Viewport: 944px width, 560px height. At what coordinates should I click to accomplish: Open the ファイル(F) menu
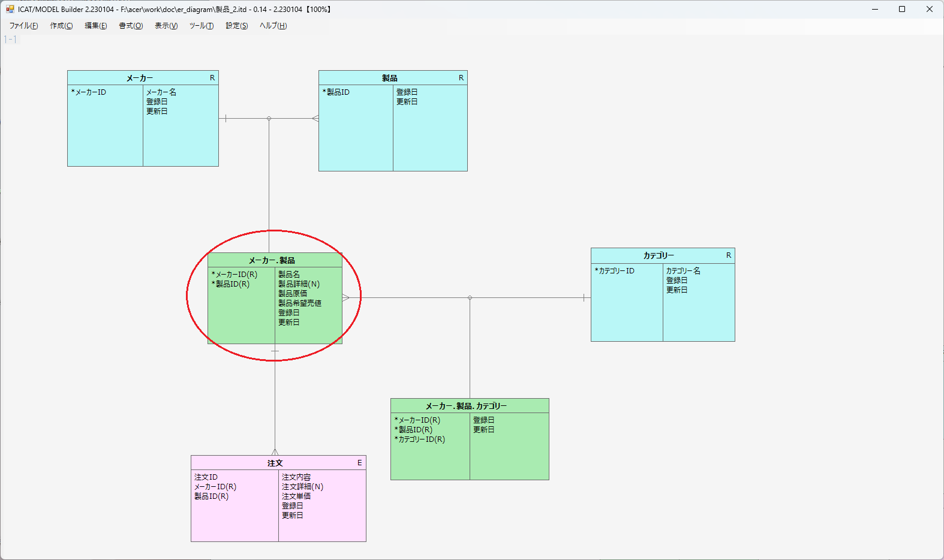23,26
